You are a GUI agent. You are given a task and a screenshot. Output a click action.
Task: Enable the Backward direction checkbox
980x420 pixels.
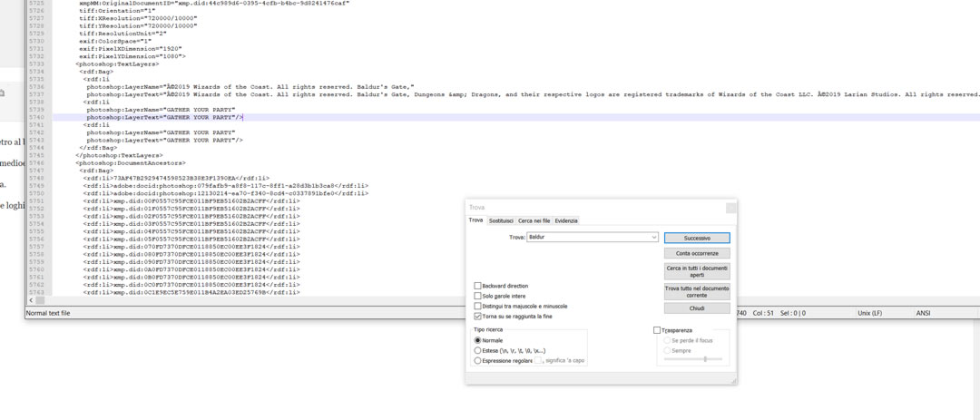tap(478, 286)
